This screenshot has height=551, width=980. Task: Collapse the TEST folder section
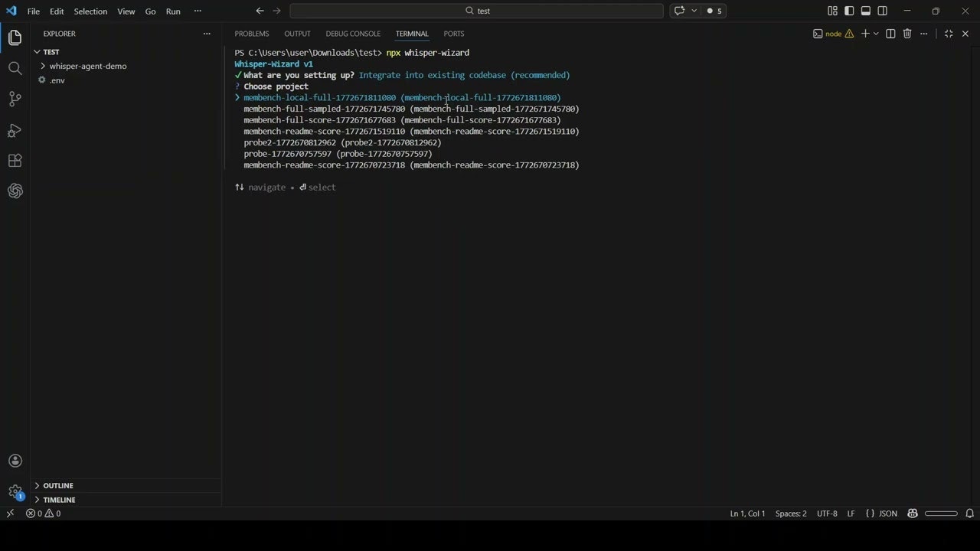(51, 52)
